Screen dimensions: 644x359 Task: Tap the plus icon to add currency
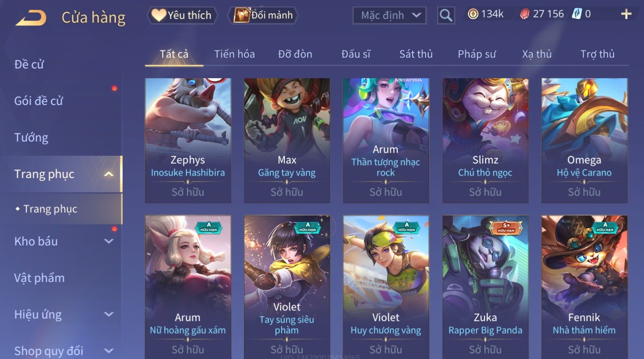[626, 14]
